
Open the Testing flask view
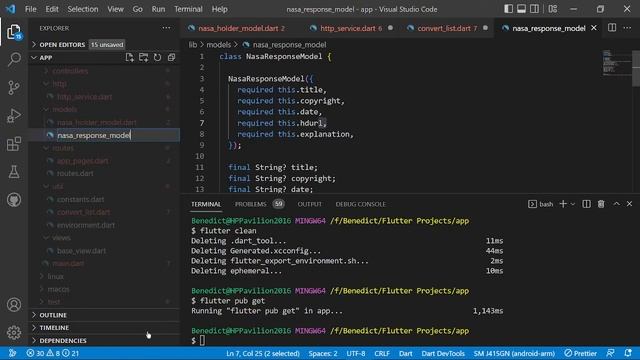pos(14,172)
